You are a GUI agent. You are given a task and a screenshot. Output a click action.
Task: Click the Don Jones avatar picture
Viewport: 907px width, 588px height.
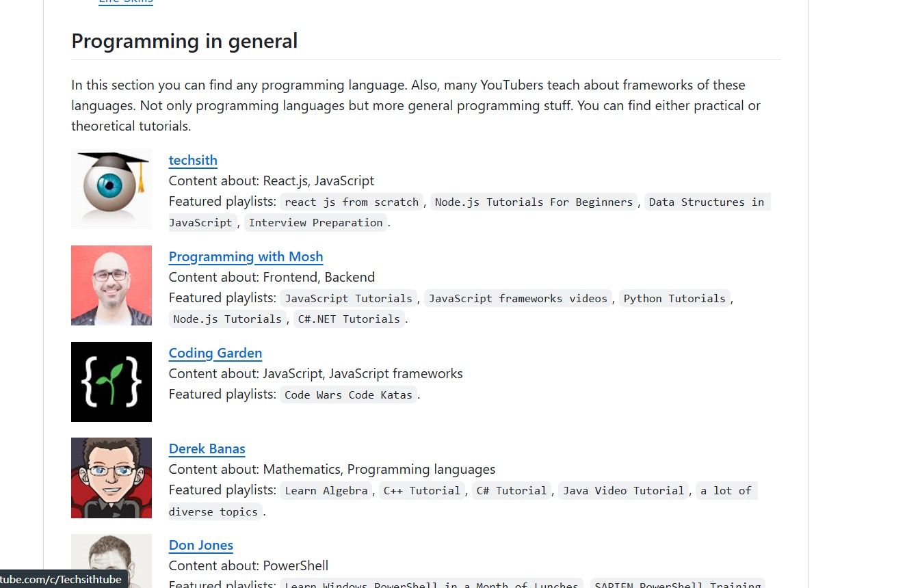coord(111,561)
